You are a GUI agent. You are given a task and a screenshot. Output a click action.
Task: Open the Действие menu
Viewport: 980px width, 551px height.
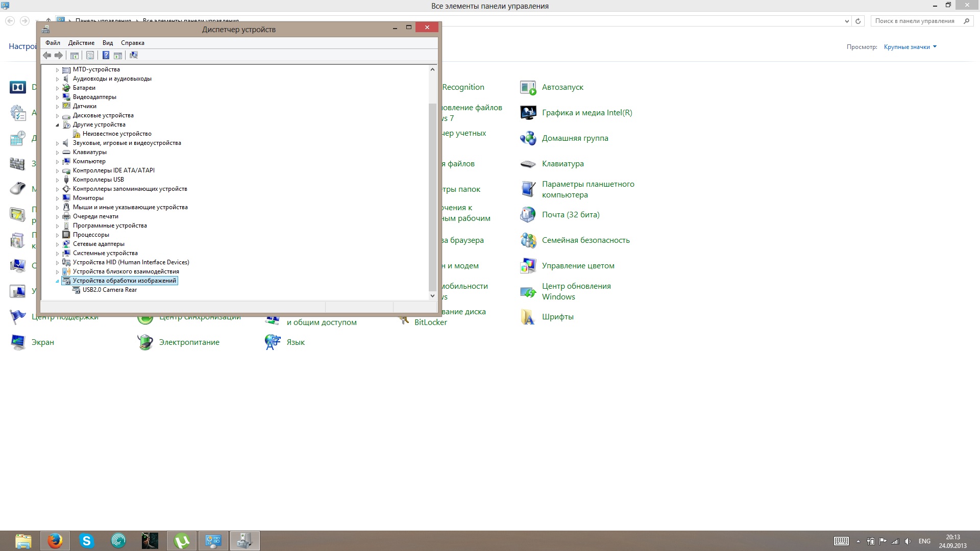pyautogui.click(x=81, y=43)
